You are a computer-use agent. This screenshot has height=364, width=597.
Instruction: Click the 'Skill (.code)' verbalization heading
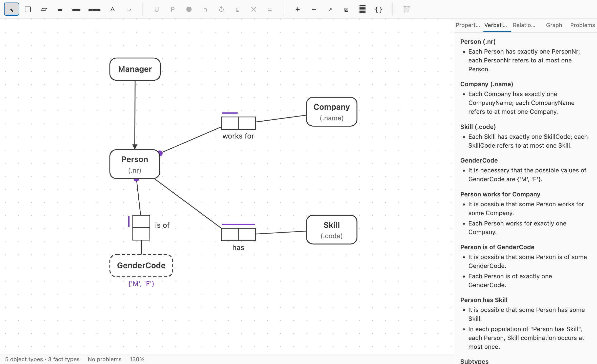click(x=478, y=127)
